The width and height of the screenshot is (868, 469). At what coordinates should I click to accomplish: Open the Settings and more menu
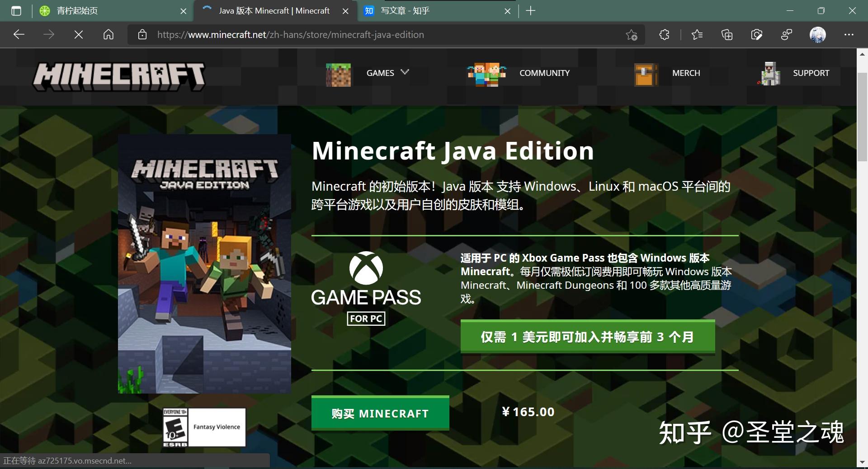[x=849, y=34]
